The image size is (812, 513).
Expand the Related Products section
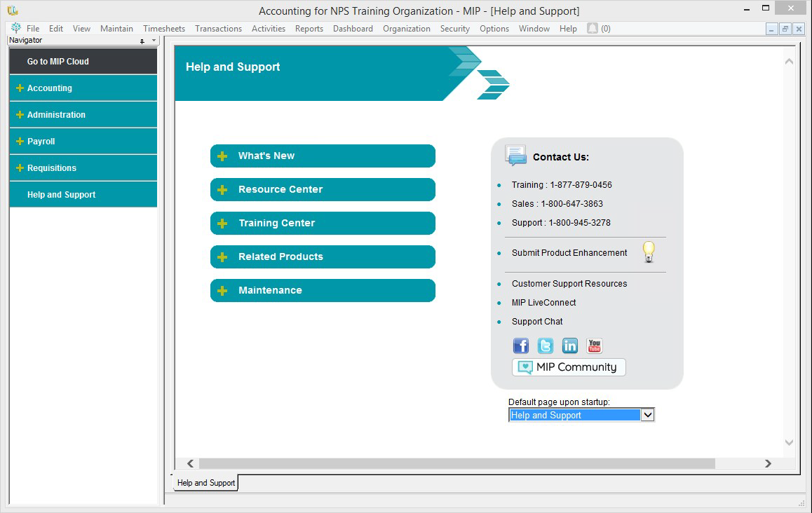pyautogui.click(x=323, y=256)
